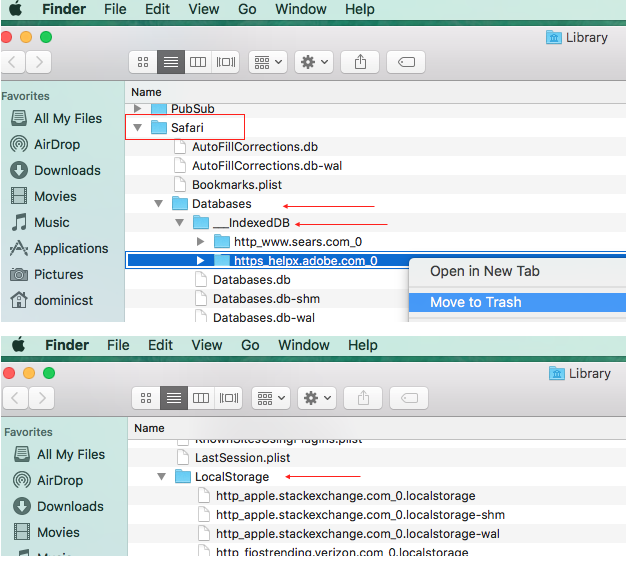
Task: Choose Open in New Tab from the context menu
Action: tap(517, 272)
